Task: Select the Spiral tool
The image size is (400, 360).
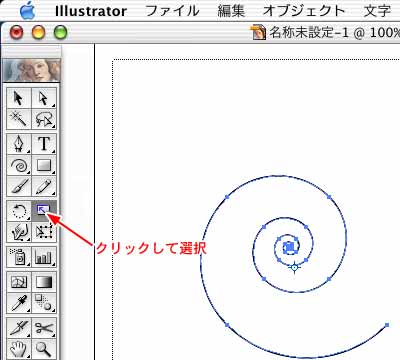Action: (19, 165)
